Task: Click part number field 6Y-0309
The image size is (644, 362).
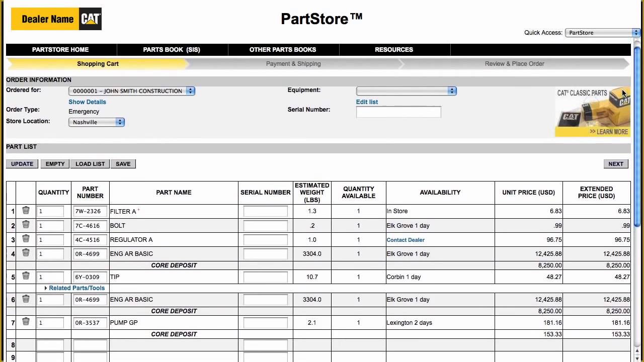Action: pos(90,277)
